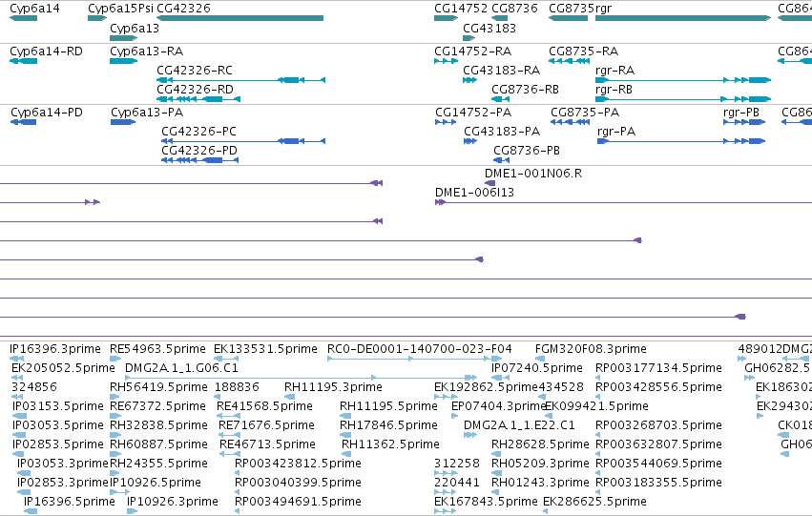Select the EK192862.5prime EST label
The width and height of the screenshot is (812, 516).
487,387
